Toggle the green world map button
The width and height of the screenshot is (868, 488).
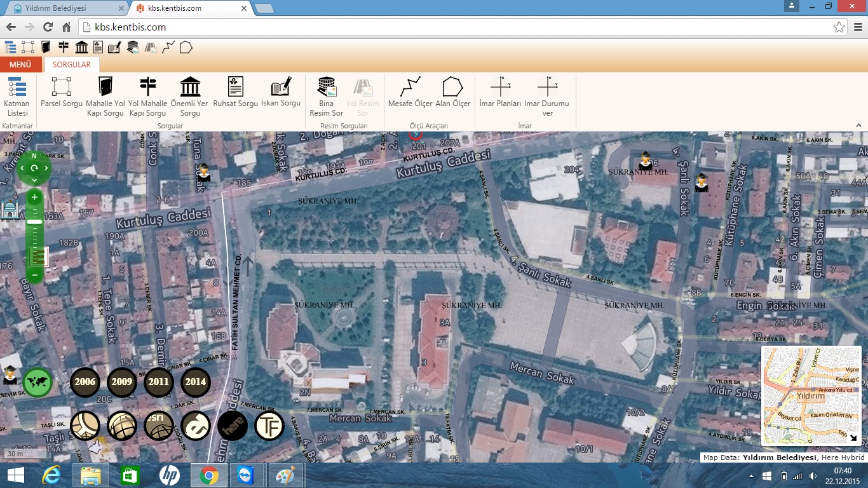(37, 384)
